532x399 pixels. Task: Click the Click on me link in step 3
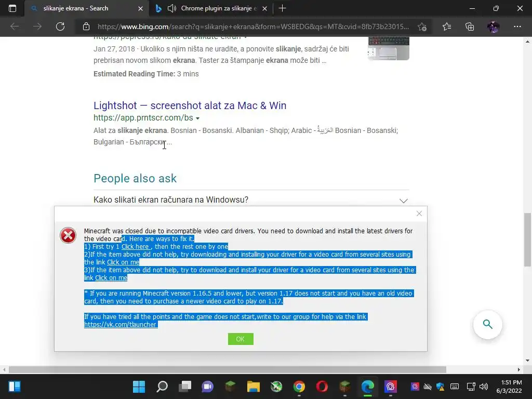[x=111, y=278]
